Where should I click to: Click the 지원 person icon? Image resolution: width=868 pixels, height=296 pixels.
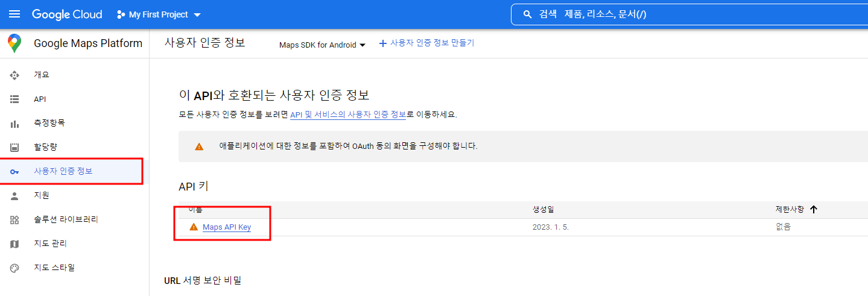coord(15,195)
